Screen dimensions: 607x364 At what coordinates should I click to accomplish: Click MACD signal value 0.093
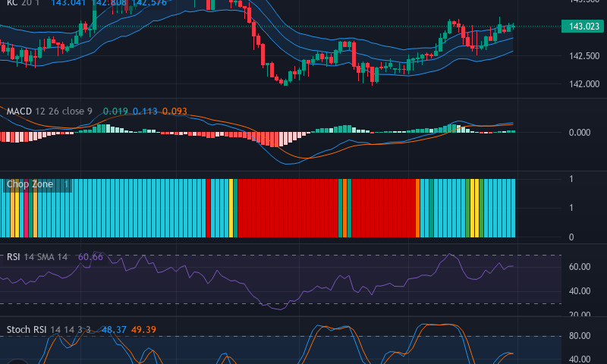[175, 111]
